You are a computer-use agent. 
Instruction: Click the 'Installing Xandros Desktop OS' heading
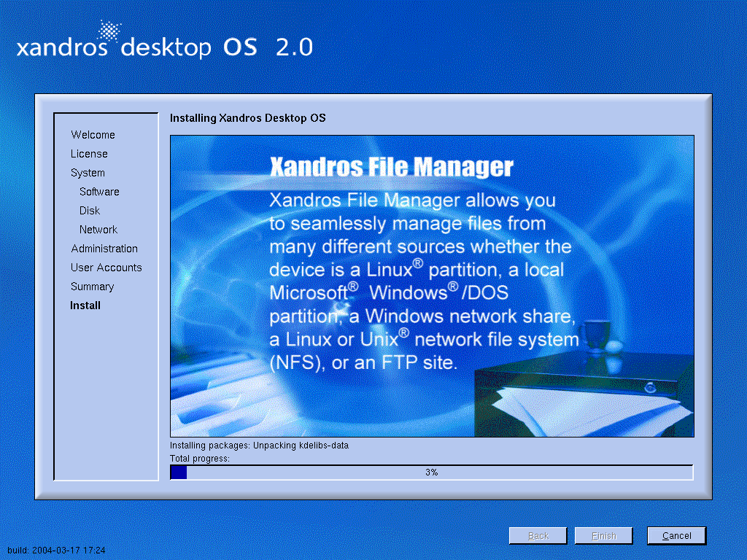point(247,118)
